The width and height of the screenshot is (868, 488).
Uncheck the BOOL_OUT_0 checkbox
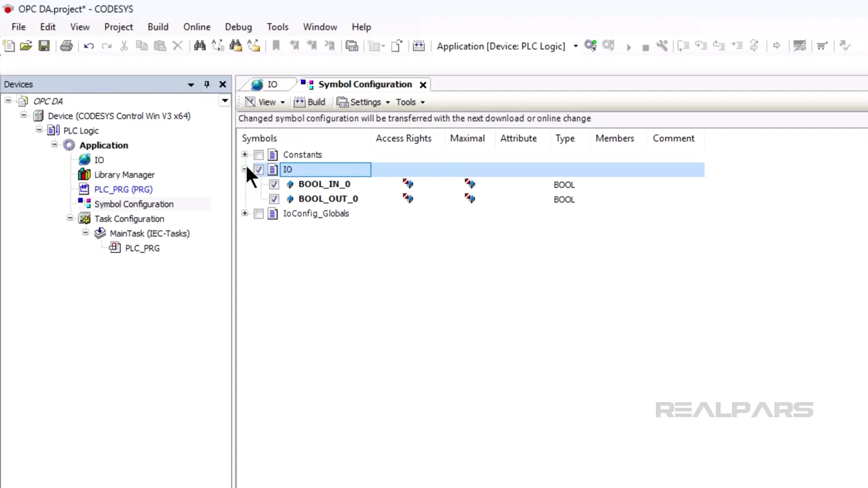[274, 199]
